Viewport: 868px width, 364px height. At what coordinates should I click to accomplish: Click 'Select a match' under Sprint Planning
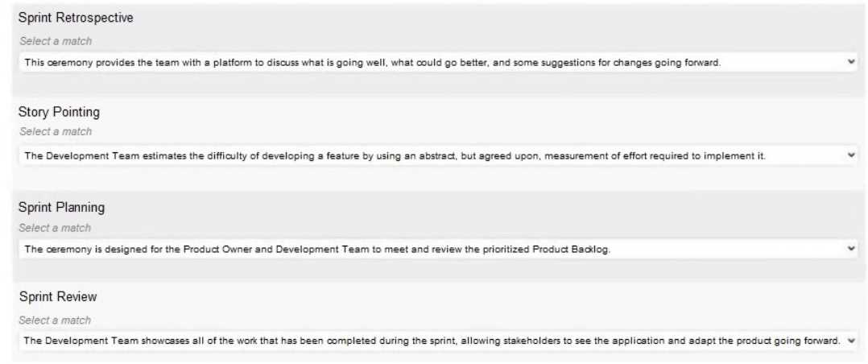(56, 228)
